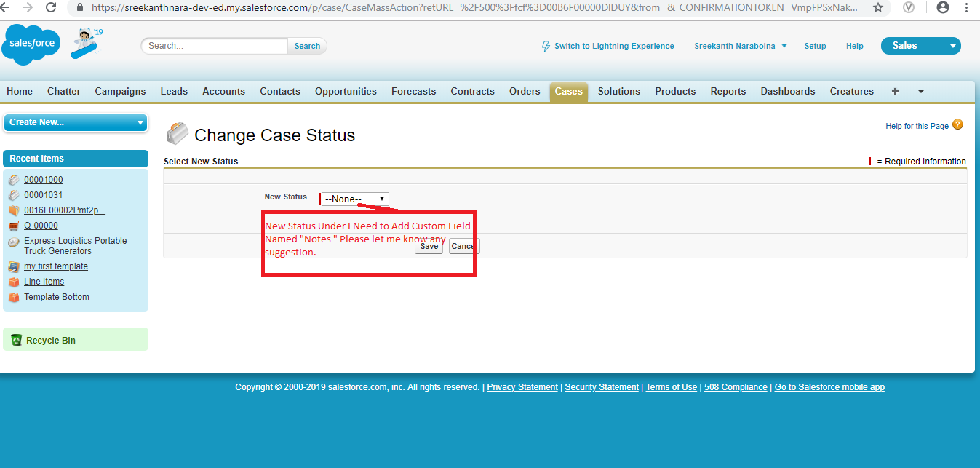Open the Recycle Bin link
The height and width of the screenshot is (468, 980).
(x=51, y=341)
